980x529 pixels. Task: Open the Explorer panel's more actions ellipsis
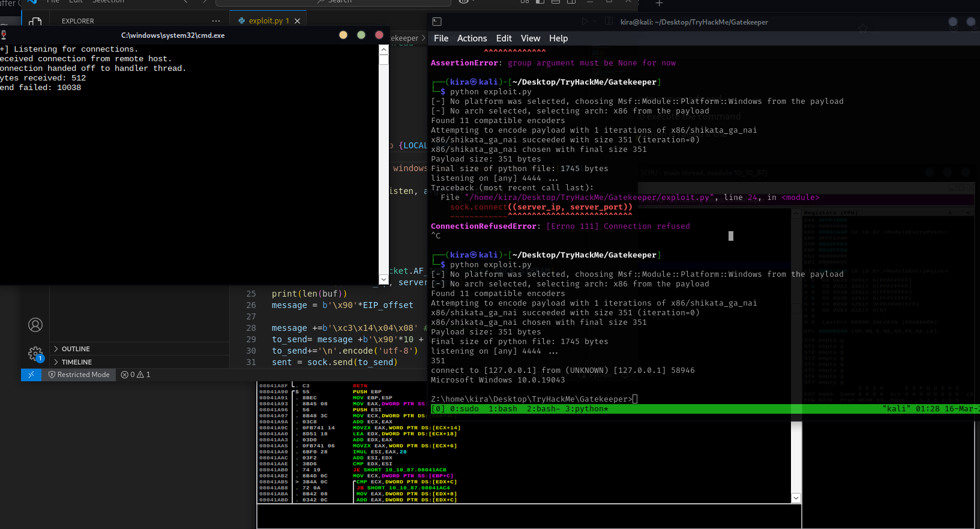(216, 21)
